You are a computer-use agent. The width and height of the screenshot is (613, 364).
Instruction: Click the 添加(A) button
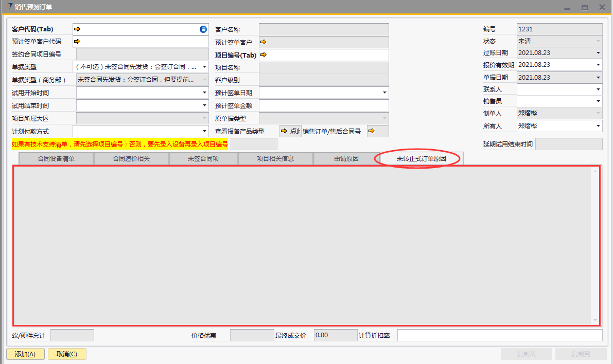(25, 354)
